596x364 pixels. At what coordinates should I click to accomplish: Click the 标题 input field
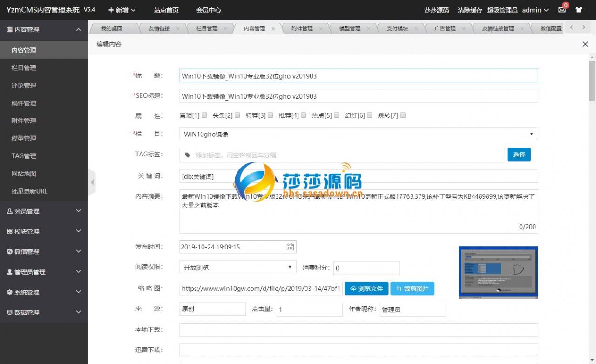pyautogui.click(x=359, y=76)
